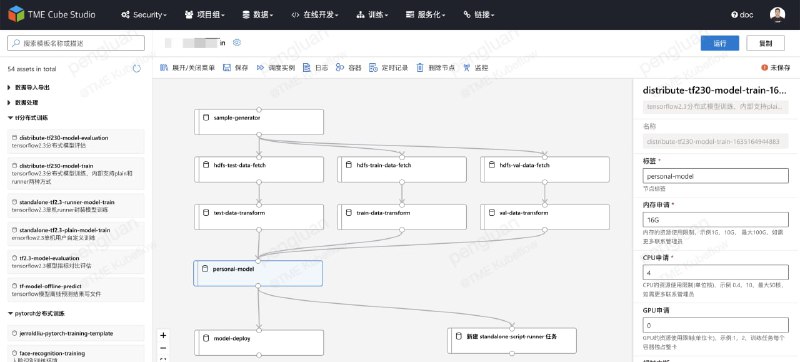This screenshot has height=362, width=800.
Task: Open the doc help link
Action: click(x=742, y=15)
